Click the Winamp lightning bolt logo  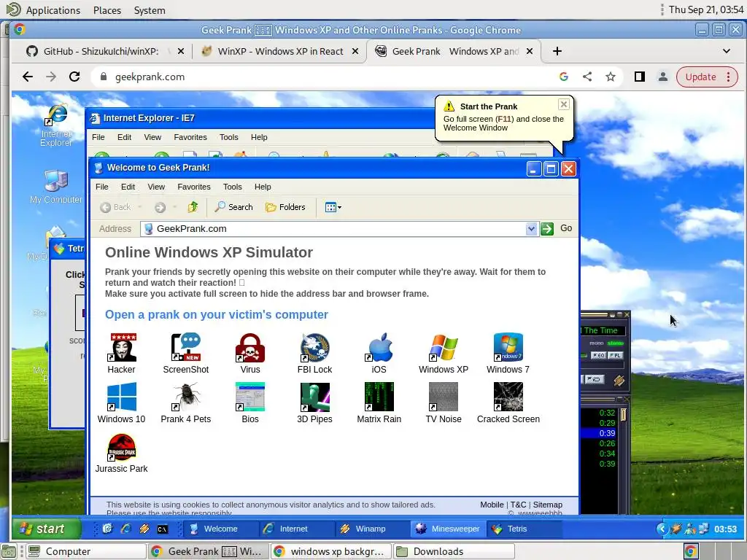[x=619, y=381]
